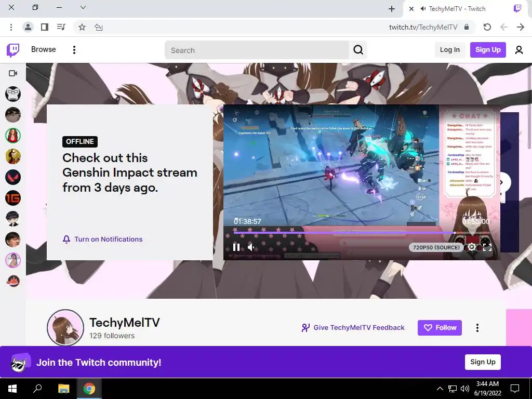This screenshot has height=399, width=532.
Task: Click the Twitch logo home icon
Action: point(13,50)
